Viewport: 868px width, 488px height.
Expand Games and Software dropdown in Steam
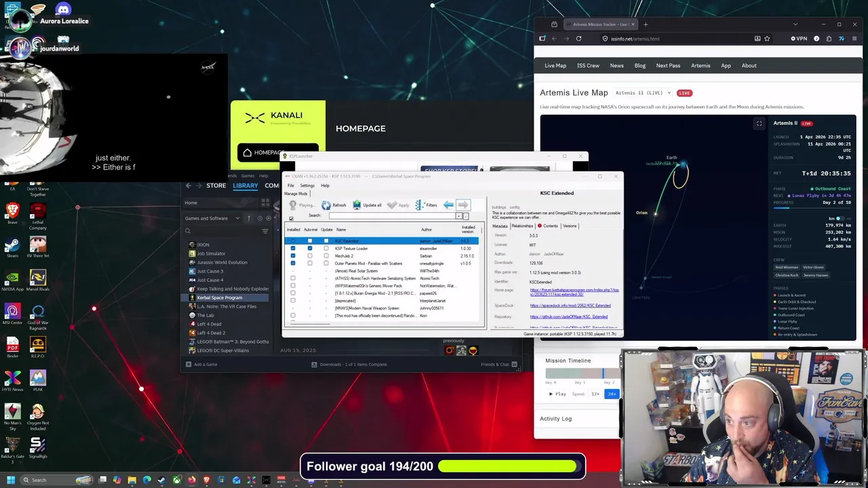pos(213,218)
